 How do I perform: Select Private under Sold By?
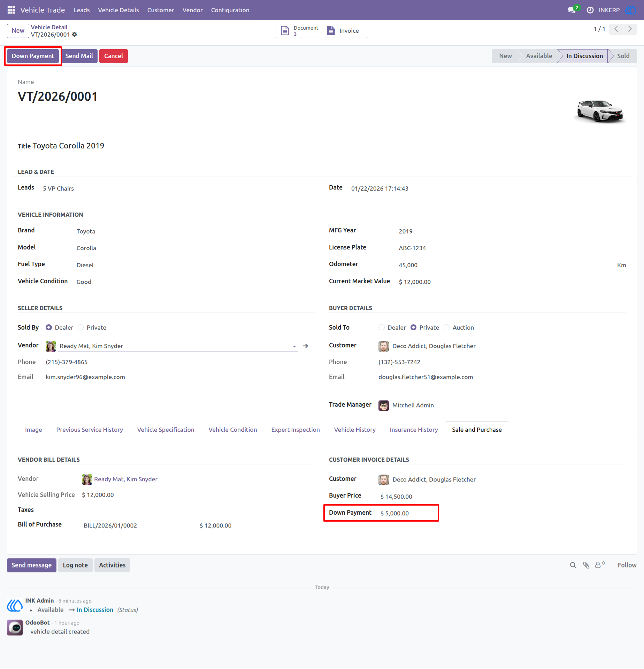click(81, 328)
